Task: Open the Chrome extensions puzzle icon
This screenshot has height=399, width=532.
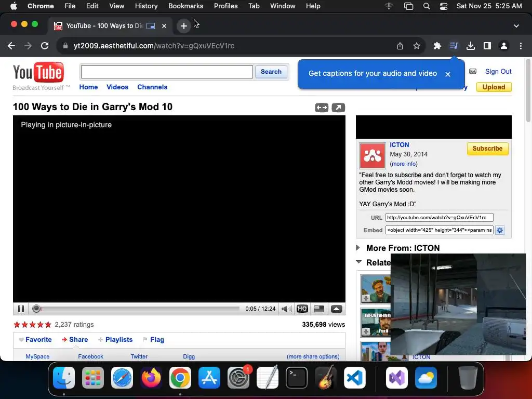Action: [437, 46]
